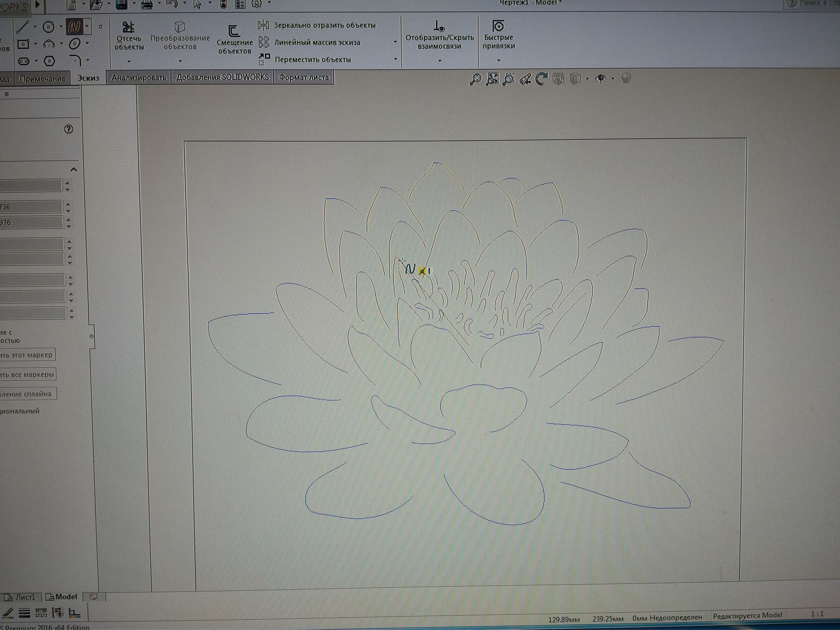Click the Rotate view arrow icon

pyautogui.click(x=542, y=79)
